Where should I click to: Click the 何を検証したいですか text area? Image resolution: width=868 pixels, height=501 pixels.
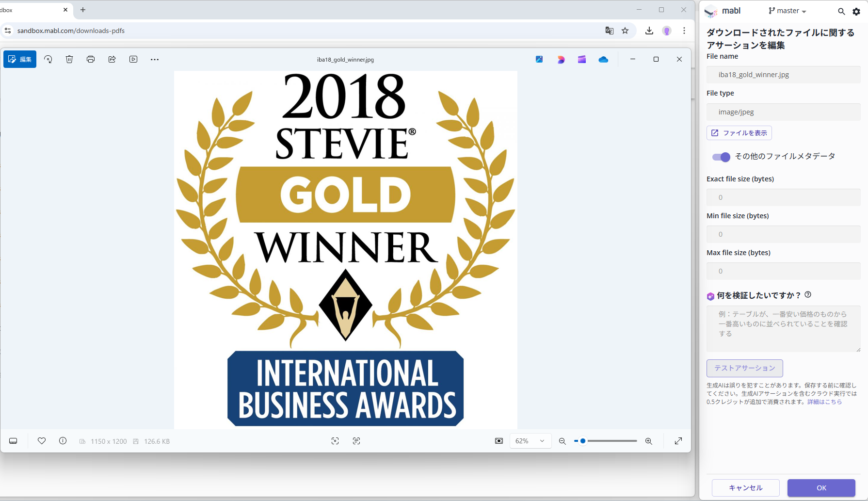784,329
